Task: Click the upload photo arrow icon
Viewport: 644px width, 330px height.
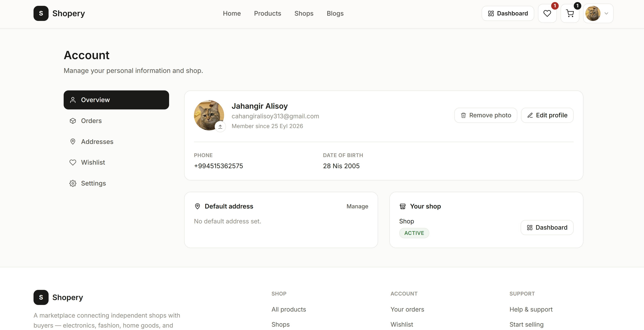Action: (x=220, y=127)
